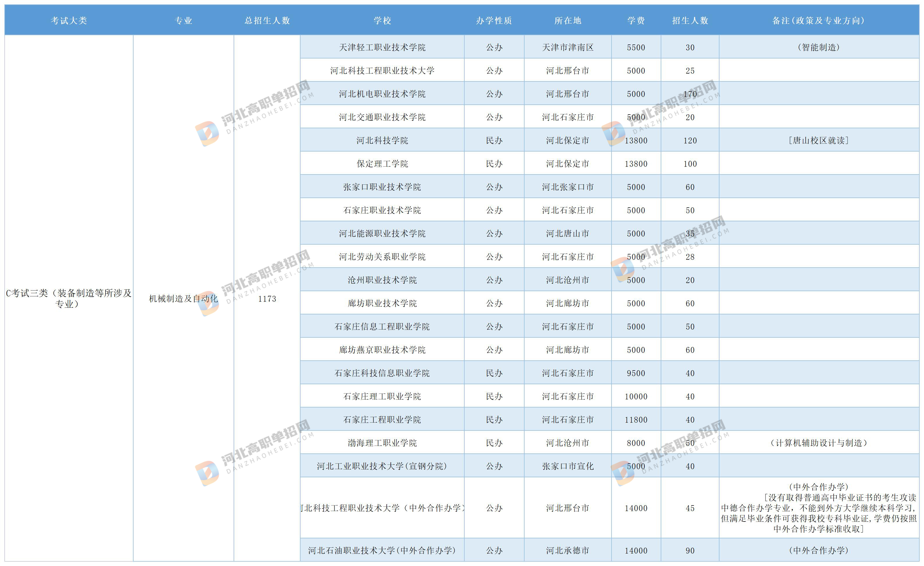
Task: Click enrollment 170 in 河北机电 row
Action: pos(690,94)
